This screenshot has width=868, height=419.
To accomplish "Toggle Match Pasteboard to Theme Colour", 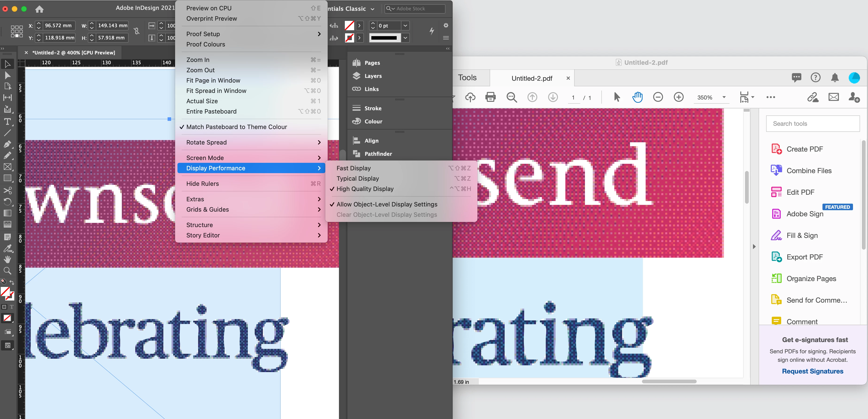I will pyautogui.click(x=236, y=127).
